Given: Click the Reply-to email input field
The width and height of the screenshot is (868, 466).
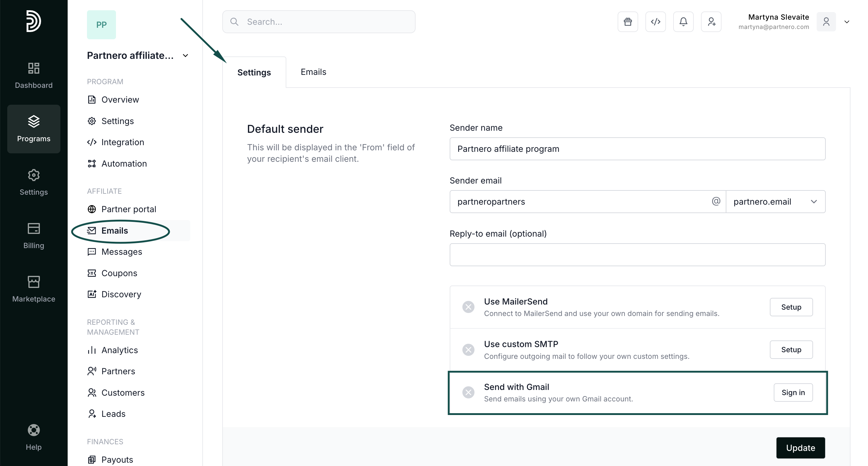Looking at the screenshot, I should [637, 255].
